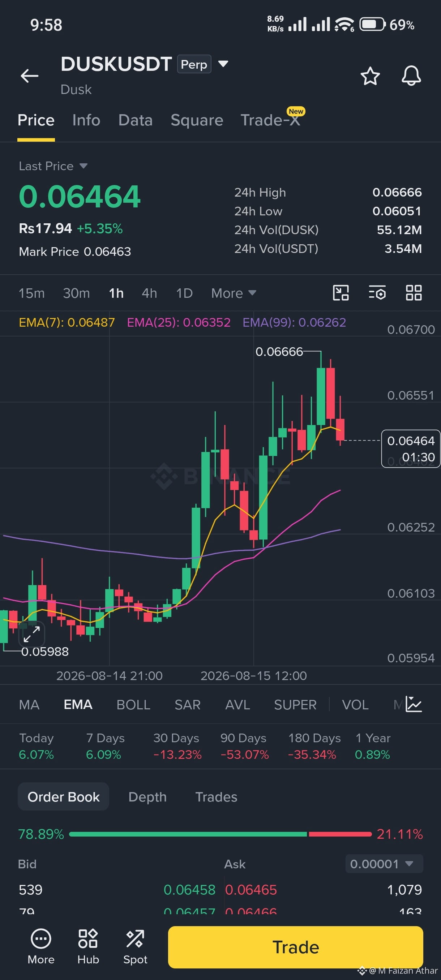Show the Depth tab

[147, 797]
